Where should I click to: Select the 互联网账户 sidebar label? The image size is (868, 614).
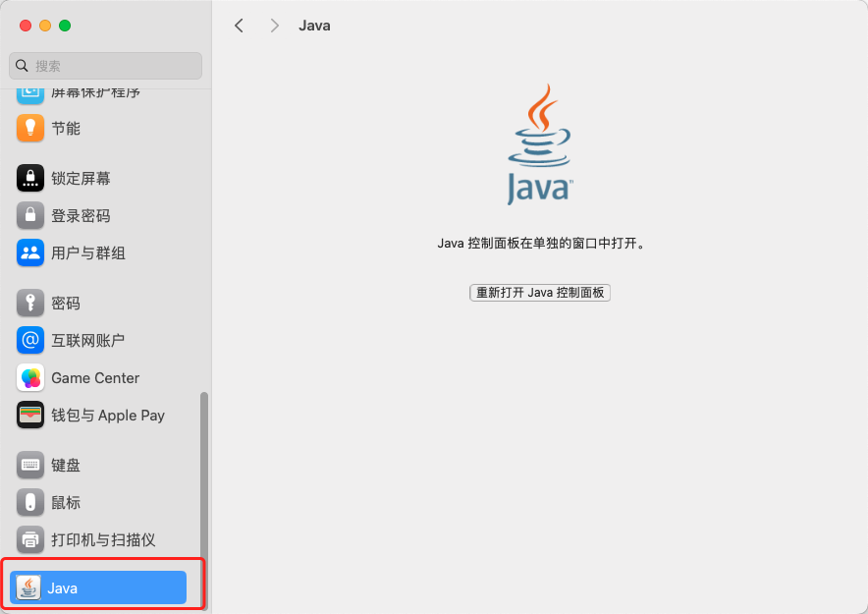click(x=88, y=341)
